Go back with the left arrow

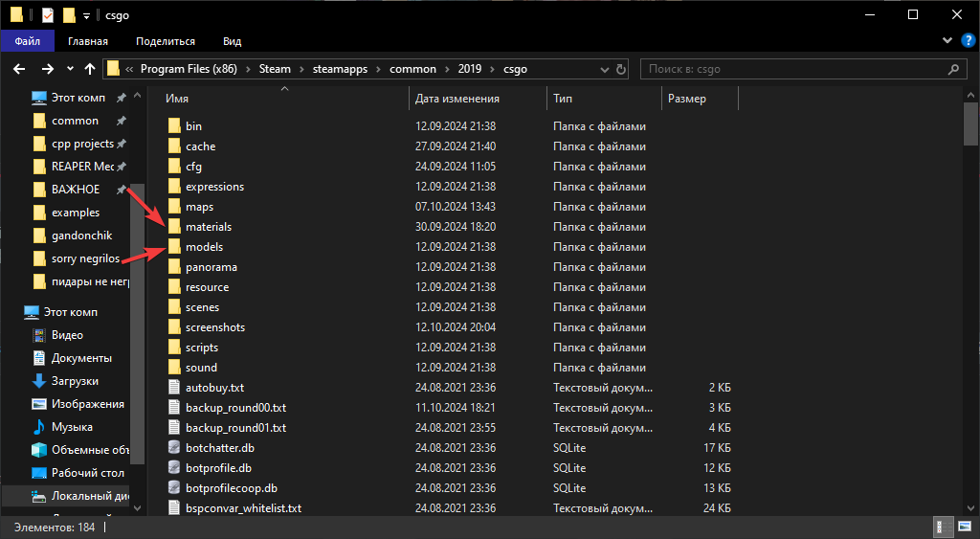pos(19,69)
